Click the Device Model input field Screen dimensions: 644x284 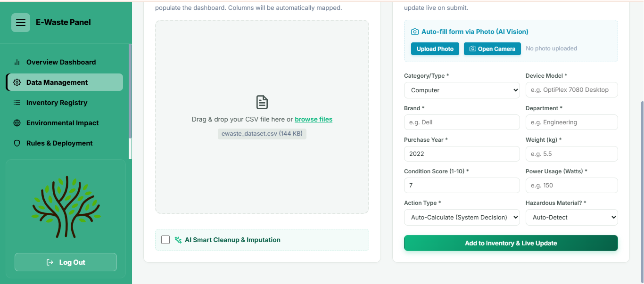(x=572, y=89)
